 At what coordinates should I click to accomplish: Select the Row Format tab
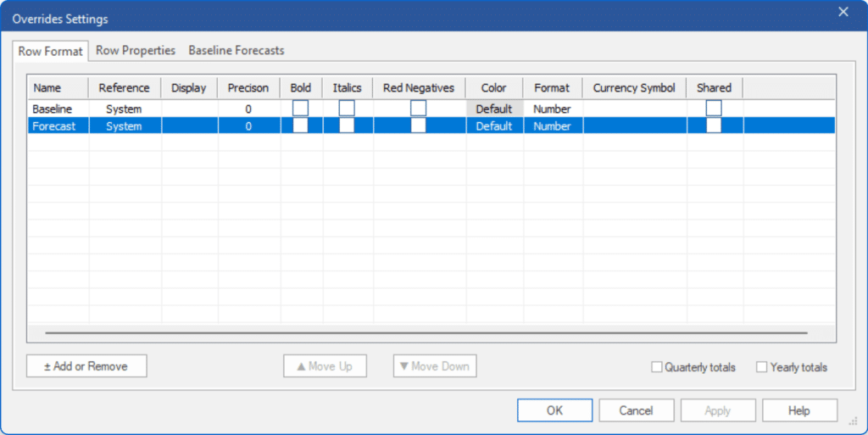point(51,52)
